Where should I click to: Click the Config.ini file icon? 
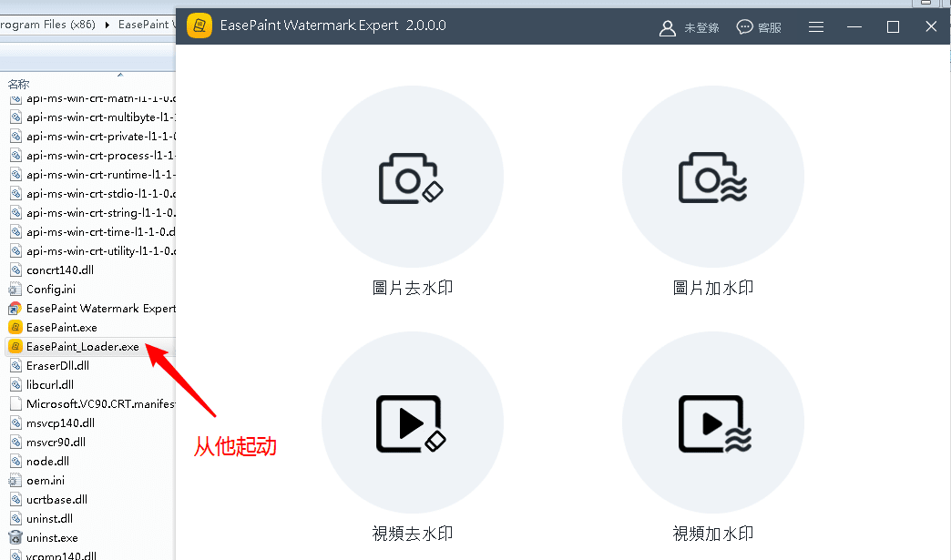pos(15,289)
